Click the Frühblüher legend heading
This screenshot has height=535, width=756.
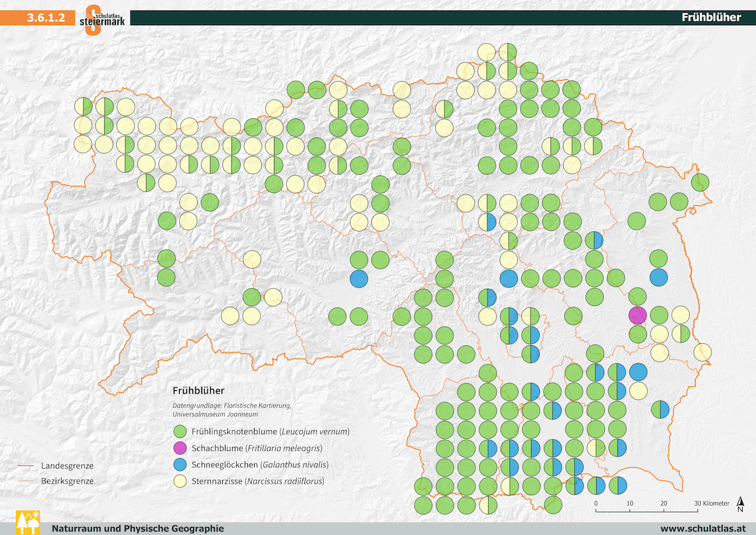click(198, 390)
